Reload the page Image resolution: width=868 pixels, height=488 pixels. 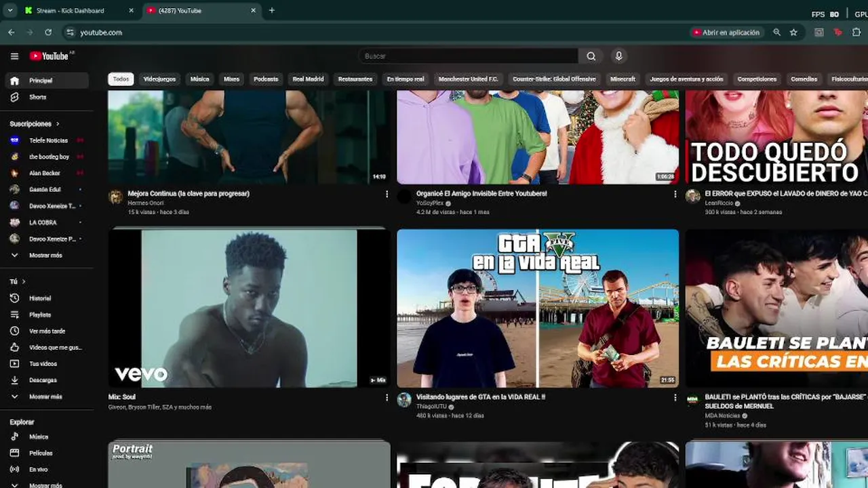coord(48,32)
